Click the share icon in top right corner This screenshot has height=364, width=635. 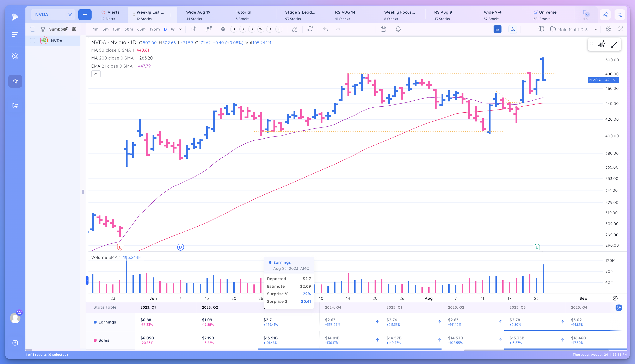pos(605,14)
